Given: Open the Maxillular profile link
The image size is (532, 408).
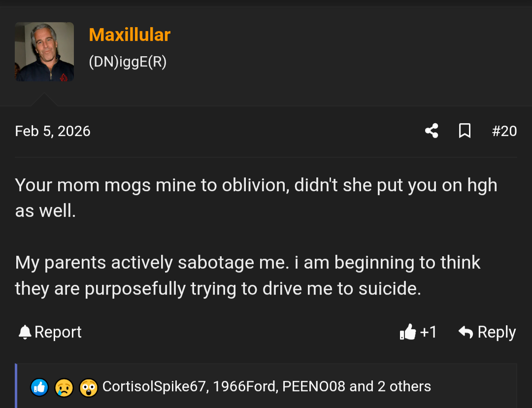Looking at the screenshot, I should (x=129, y=34).
